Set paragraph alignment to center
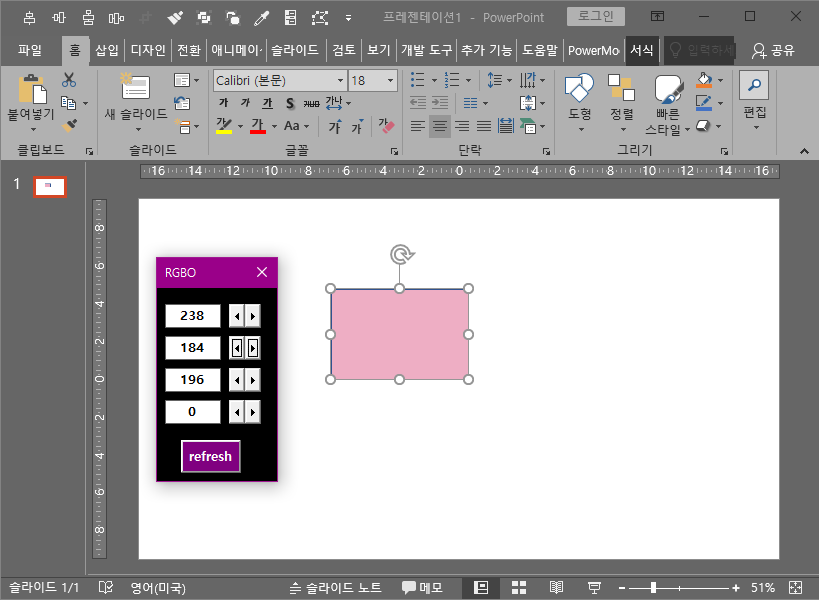The image size is (819, 601). (440, 126)
